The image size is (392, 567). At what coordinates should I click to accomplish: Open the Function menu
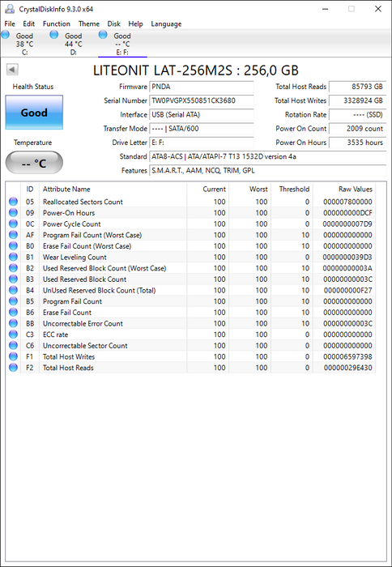[57, 23]
